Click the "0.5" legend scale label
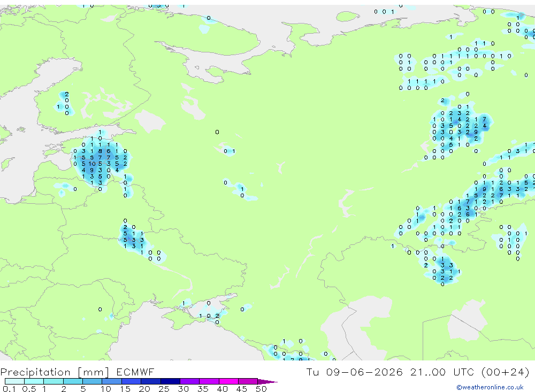This screenshot has width=535, height=392. tap(29, 389)
